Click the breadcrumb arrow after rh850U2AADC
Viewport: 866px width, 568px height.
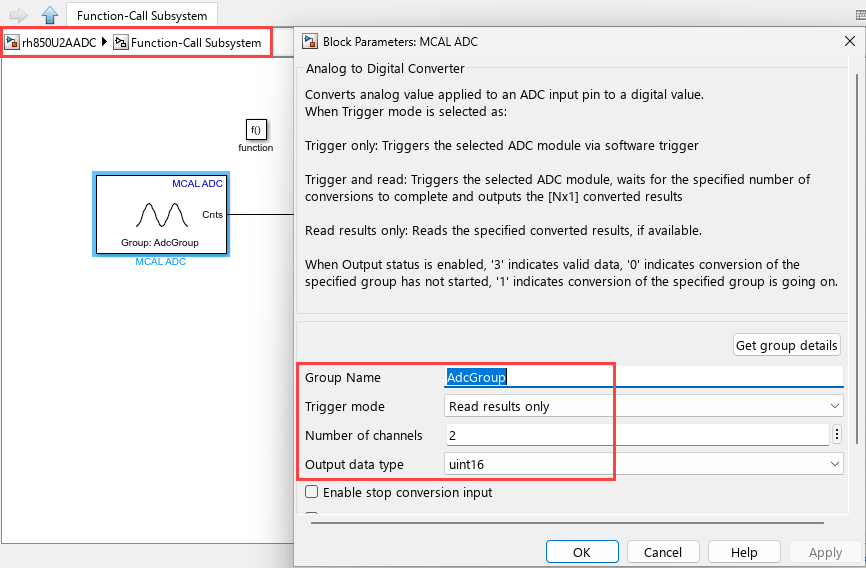tap(105, 43)
